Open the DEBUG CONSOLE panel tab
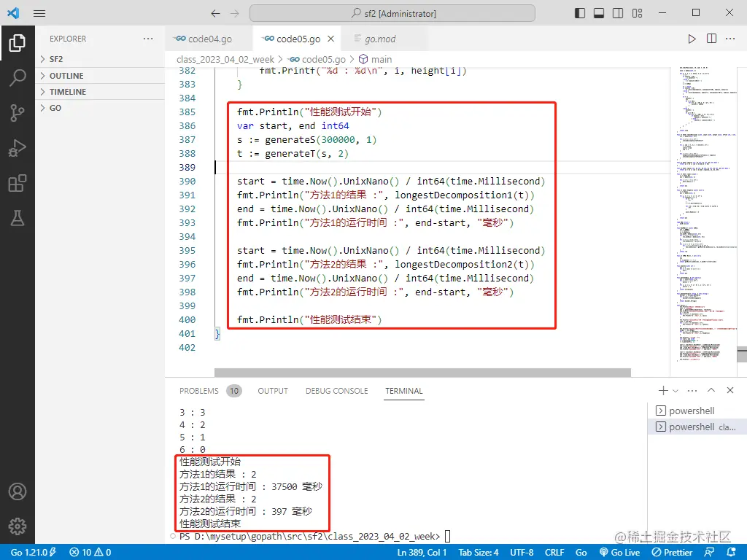This screenshot has width=747, height=560. (337, 391)
